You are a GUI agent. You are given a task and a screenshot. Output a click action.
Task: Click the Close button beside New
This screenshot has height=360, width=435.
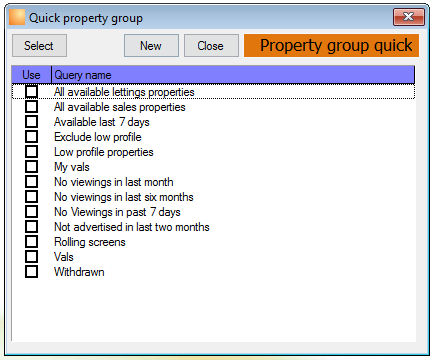[x=211, y=46]
